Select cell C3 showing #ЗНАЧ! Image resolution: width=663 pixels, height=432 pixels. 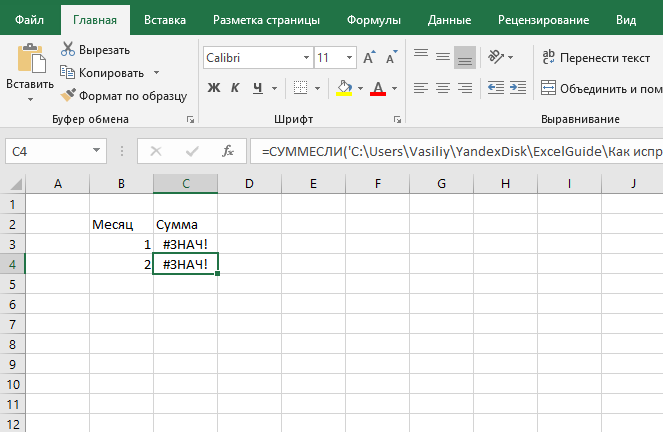[186, 244]
